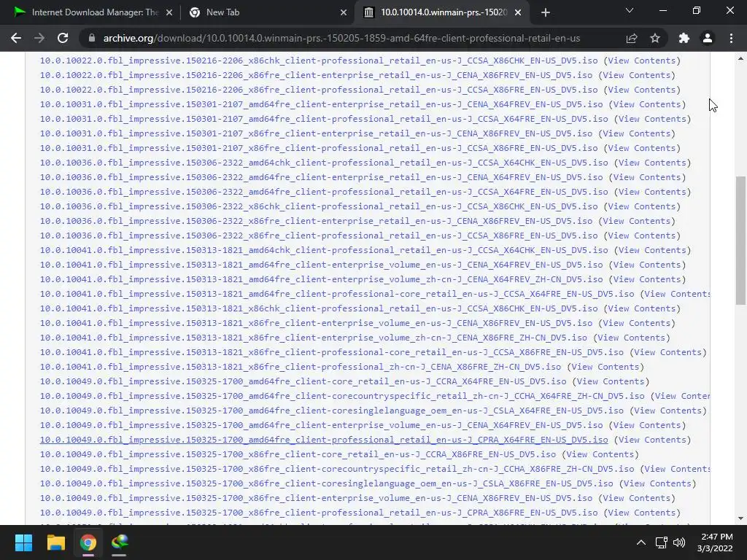Bookmark this page with star icon
The image size is (747, 560).
(655, 38)
